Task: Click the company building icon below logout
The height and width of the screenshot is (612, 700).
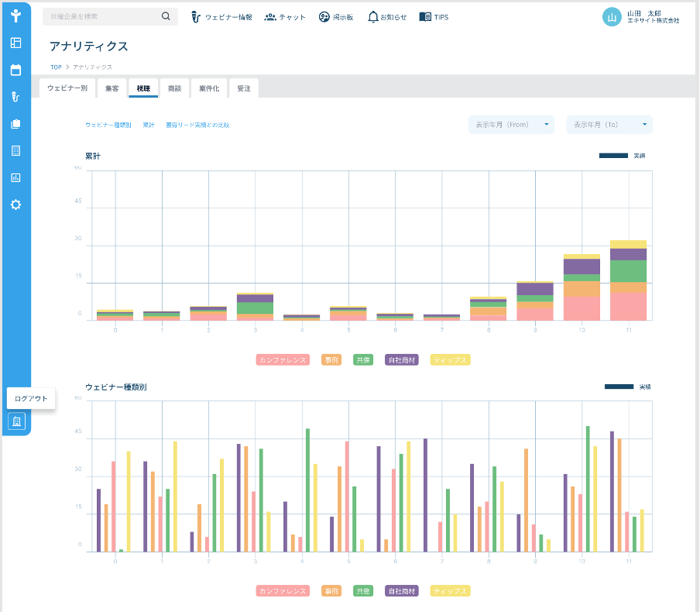Action: point(16,421)
